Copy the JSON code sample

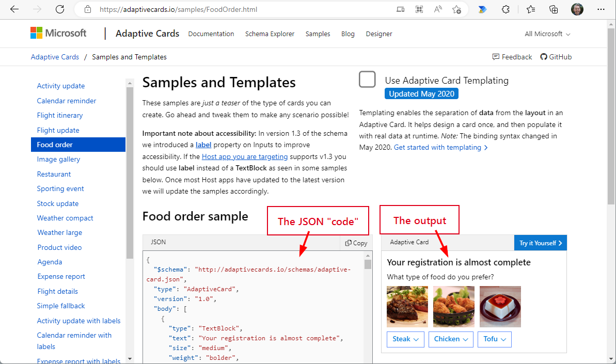[356, 243]
